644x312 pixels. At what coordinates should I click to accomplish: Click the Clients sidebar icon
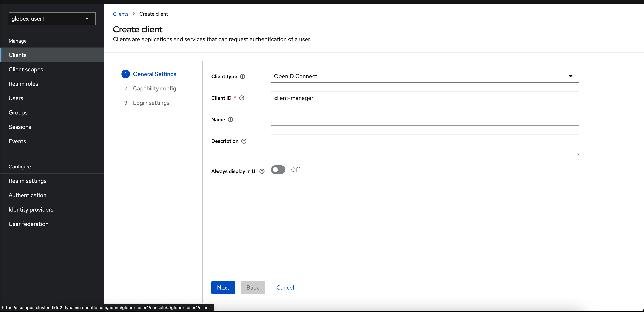click(17, 55)
